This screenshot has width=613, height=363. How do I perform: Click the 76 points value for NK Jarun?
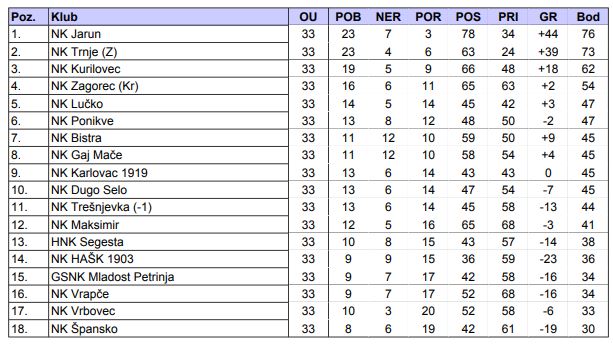(x=588, y=34)
